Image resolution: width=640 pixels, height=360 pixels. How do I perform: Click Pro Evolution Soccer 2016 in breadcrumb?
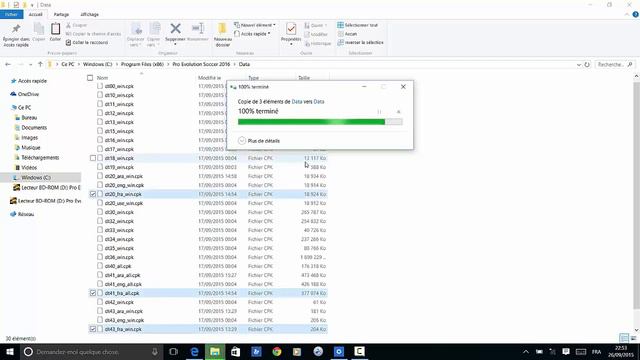coord(201,64)
